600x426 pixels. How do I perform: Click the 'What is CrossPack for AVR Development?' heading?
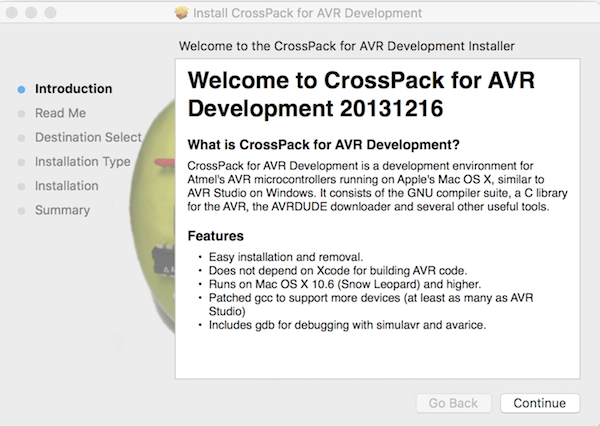[323, 145]
